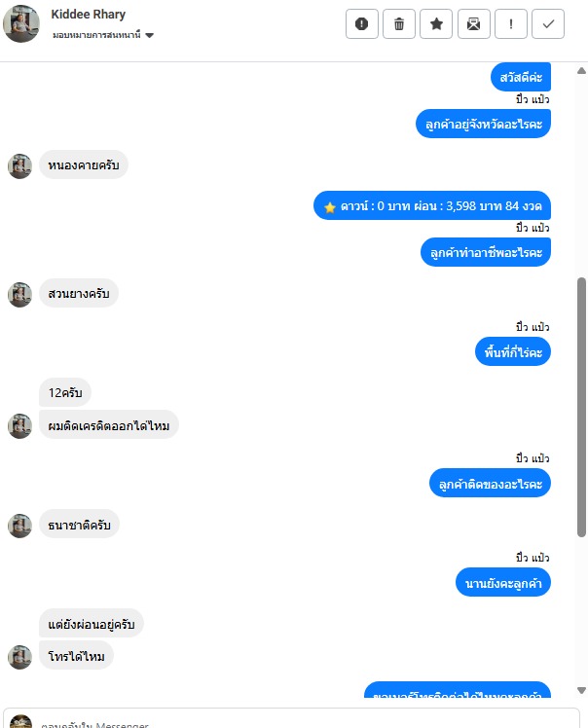Open the conversation assignment dropdown arrow
The image size is (588, 728).
pos(149,35)
